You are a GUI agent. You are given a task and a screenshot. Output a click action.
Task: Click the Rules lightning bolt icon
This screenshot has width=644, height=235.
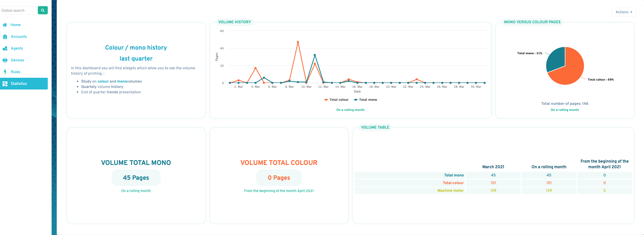click(x=5, y=72)
